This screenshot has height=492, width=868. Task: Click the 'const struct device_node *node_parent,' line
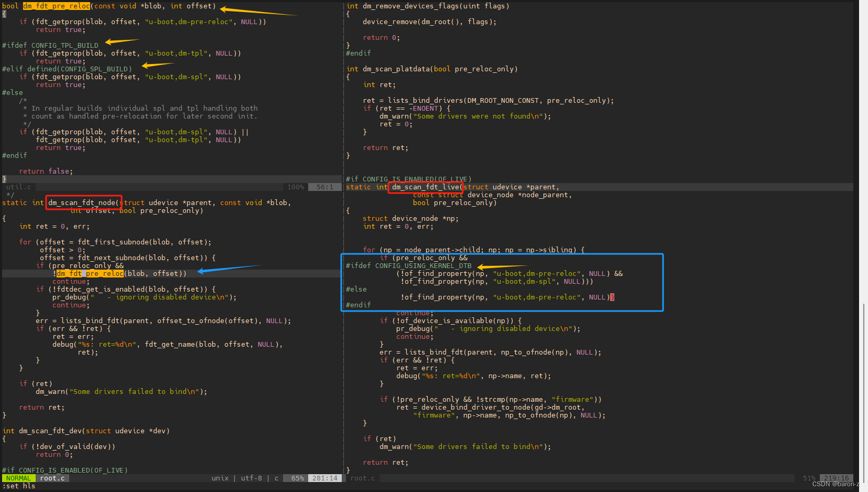pyautogui.click(x=493, y=195)
